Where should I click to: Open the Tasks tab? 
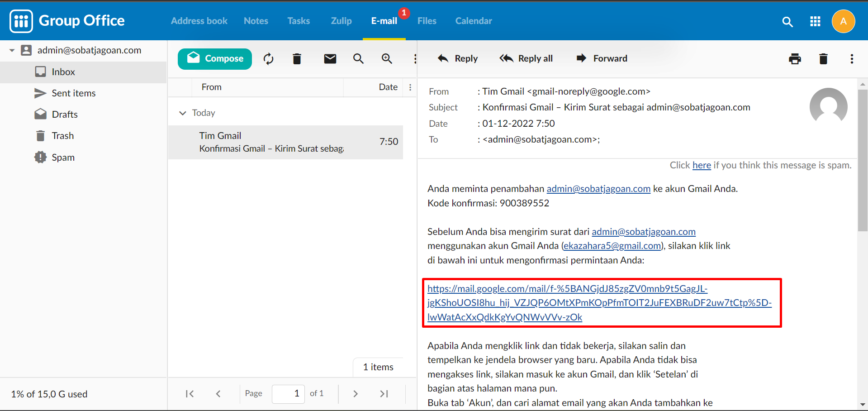(299, 21)
